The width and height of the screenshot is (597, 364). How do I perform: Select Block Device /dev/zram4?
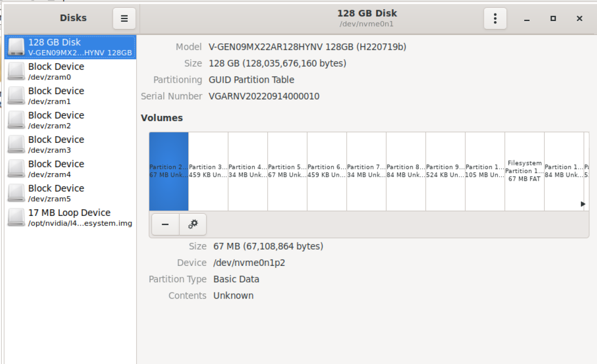coord(70,169)
